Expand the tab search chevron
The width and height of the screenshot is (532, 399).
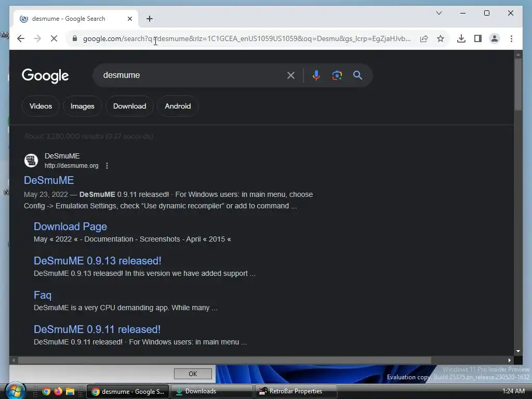click(x=438, y=13)
